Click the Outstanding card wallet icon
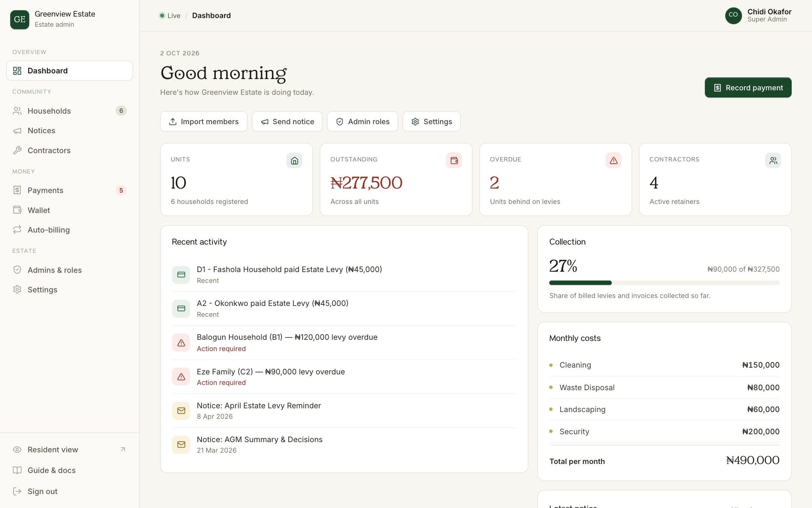812x508 pixels. [x=454, y=160]
